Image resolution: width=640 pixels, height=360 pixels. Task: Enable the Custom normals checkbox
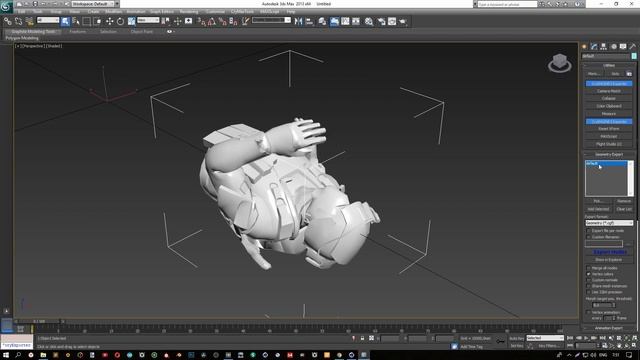589,280
